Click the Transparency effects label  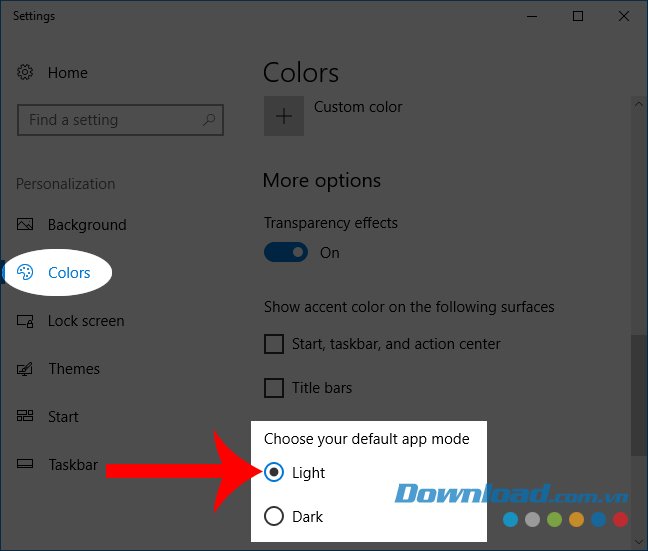click(331, 223)
